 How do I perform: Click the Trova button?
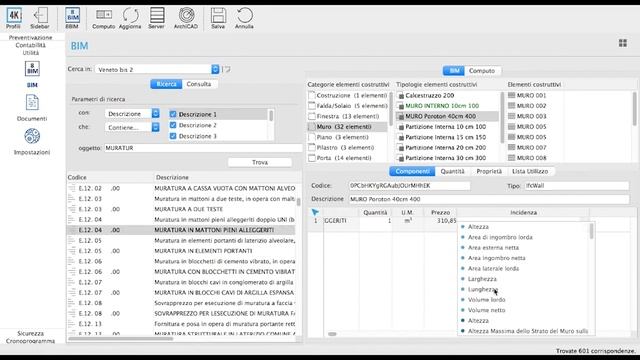point(260,162)
